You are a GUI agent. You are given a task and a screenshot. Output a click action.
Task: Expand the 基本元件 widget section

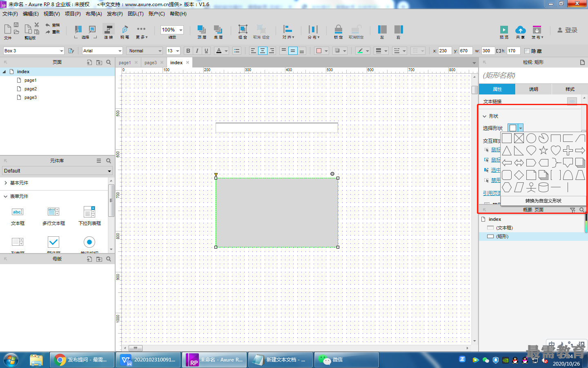click(x=6, y=183)
